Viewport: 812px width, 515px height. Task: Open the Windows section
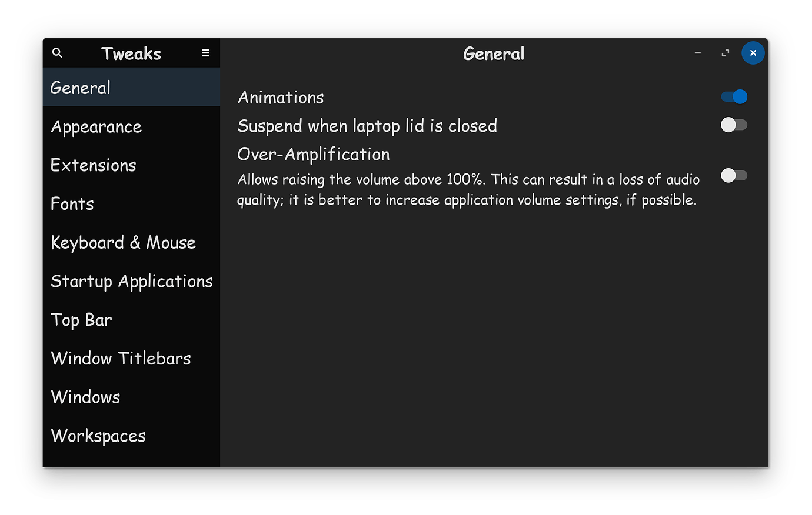(x=85, y=397)
